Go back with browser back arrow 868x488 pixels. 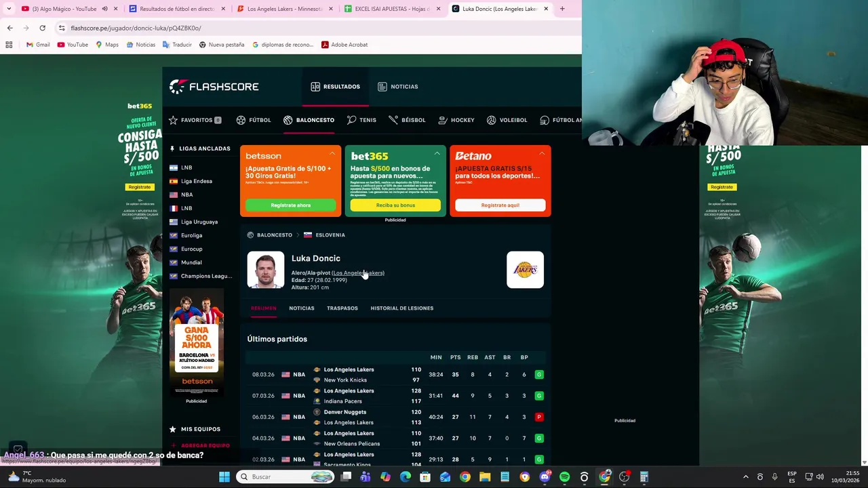(x=9, y=28)
